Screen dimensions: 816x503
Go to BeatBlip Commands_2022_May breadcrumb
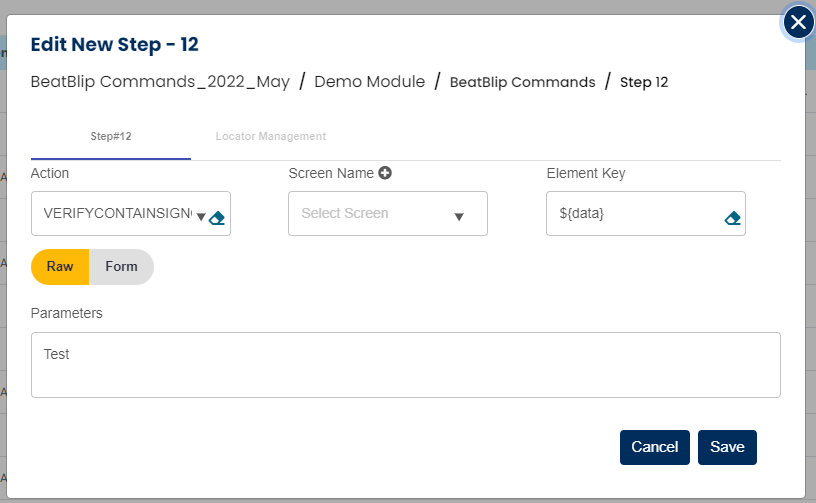coord(160,82)
